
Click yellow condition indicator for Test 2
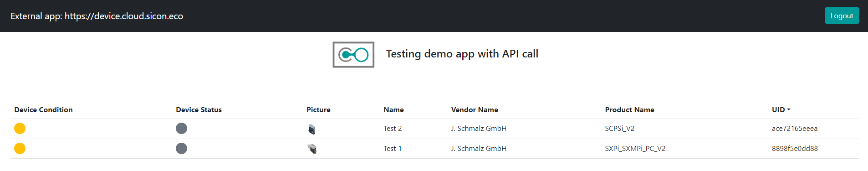tap(20, 129)
